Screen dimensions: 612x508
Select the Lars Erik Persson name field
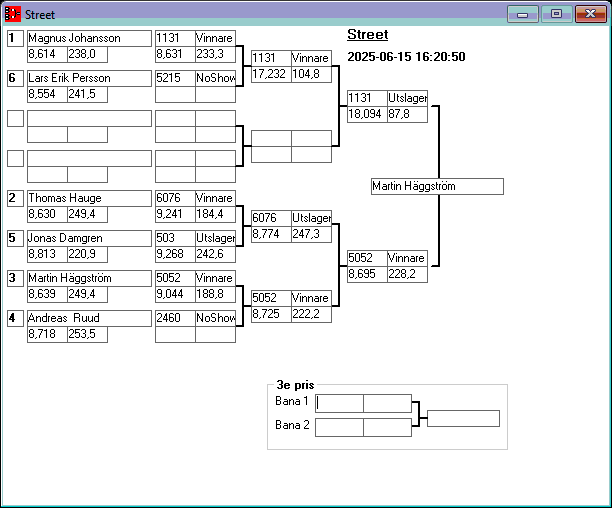click(89, 78)
